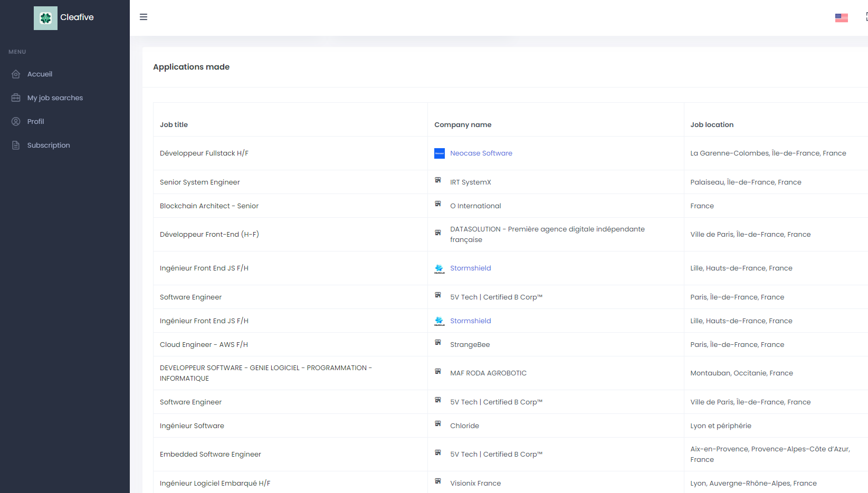
Task: Open Stormshield link in the row above Cloud Engineer
Action: pyautogui.click(x=471, y=321)
